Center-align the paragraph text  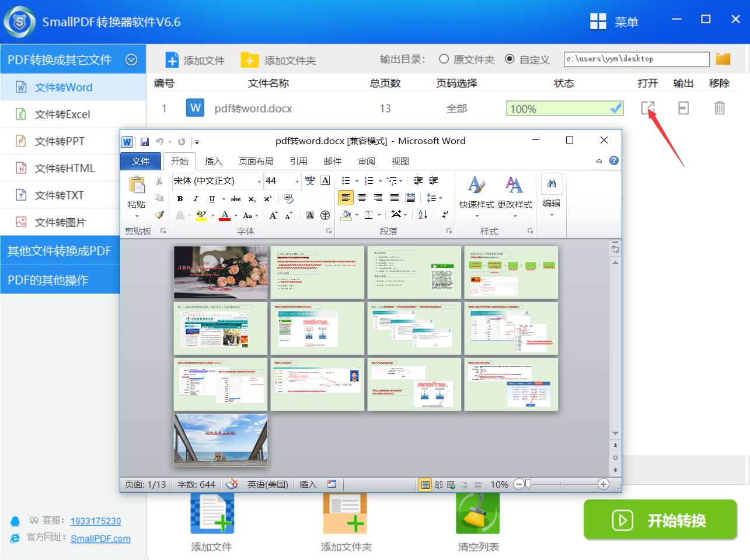pyautogui.click(x=362, y=198)
